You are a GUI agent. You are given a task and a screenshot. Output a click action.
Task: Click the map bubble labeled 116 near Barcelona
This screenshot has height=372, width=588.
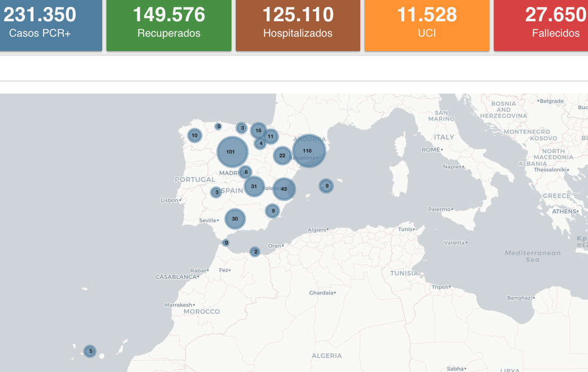coord(309,151)
